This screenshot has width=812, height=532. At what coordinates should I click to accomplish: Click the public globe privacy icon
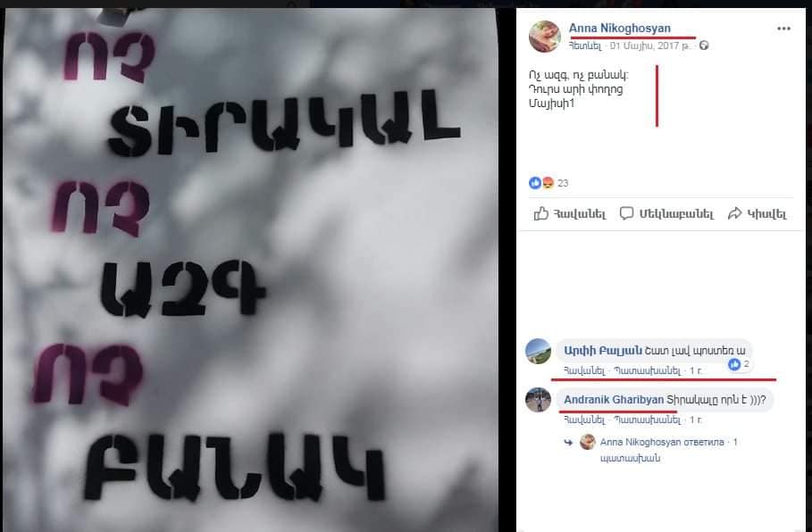point(703,46)
